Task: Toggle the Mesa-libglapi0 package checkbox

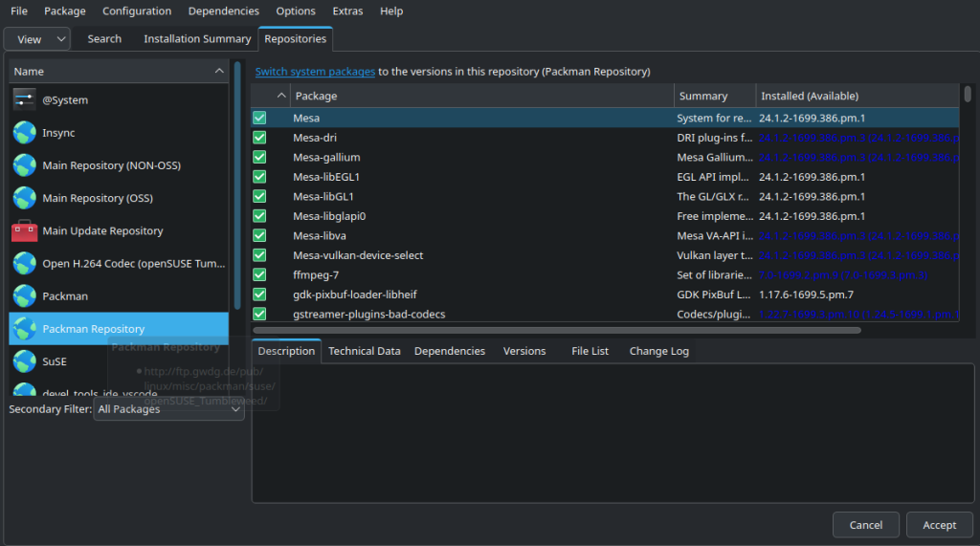Action: pyautogui.click(x=259, y=215)
